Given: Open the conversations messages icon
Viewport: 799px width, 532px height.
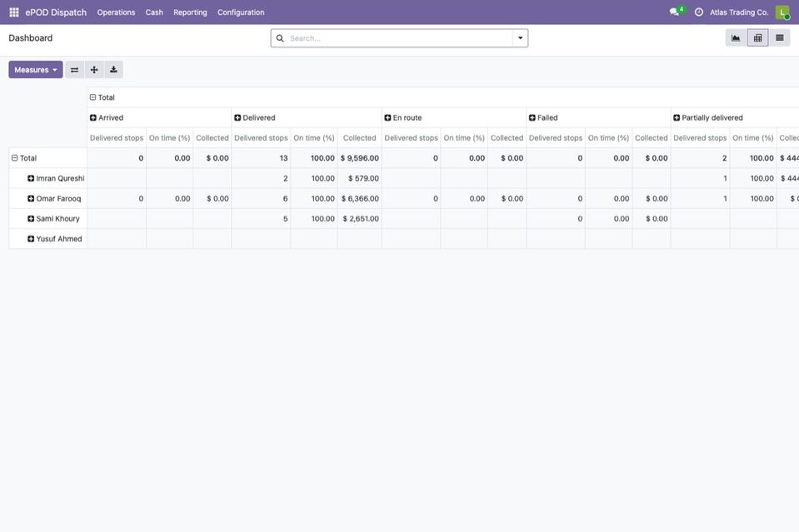Looking at the screenshot, I should pyautogui.click(x=675, y=12).
